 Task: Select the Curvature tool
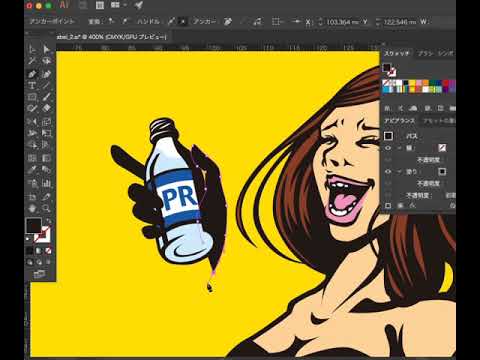click(46, 74)
